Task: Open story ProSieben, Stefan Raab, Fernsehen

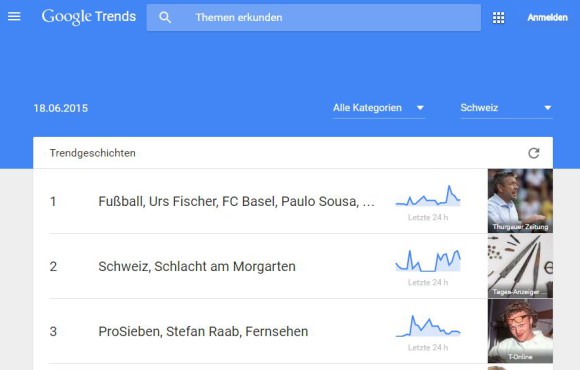Action: tap(203, 332)
